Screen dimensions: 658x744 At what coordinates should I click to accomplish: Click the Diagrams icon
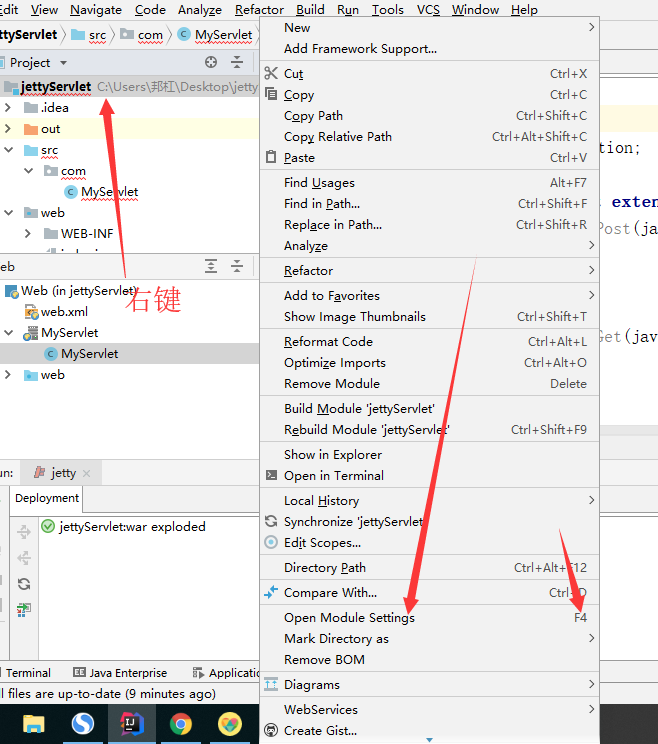pos(271,684)
